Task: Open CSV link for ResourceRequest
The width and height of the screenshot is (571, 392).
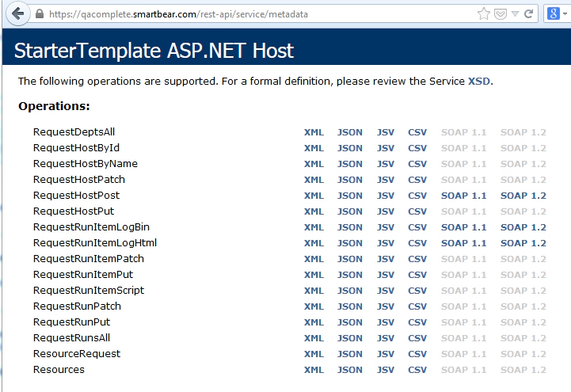Action: click(x=417, y=354)
